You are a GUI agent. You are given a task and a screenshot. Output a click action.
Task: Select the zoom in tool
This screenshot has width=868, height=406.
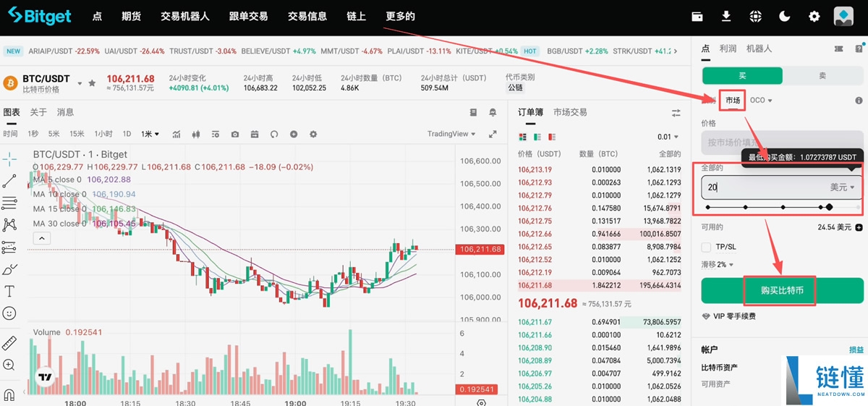click(x=9, y=365)
